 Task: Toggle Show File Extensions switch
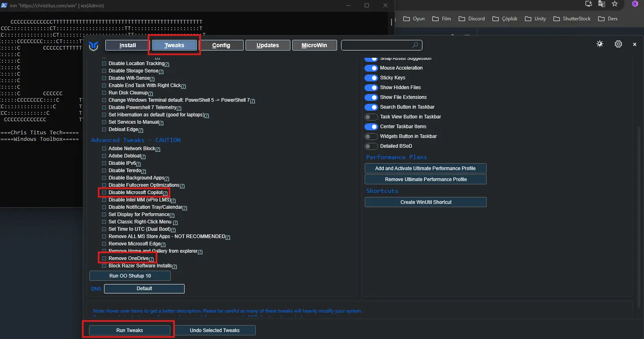tap(371, 97)
